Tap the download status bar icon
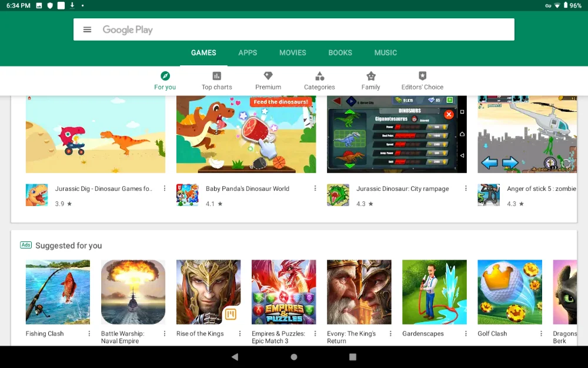Image resolution: width=588 pixels, height=368 pixels. tap(72, 5)
